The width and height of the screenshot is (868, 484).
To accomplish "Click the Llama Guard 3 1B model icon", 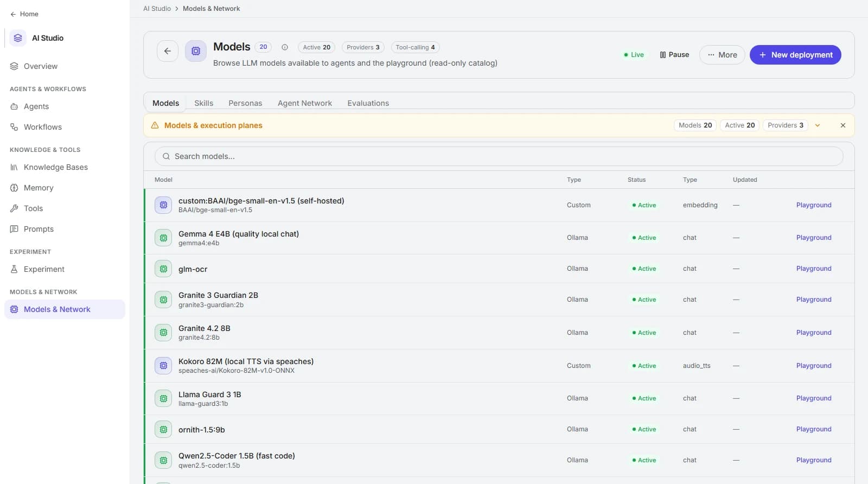I will (x=163, y=398).
